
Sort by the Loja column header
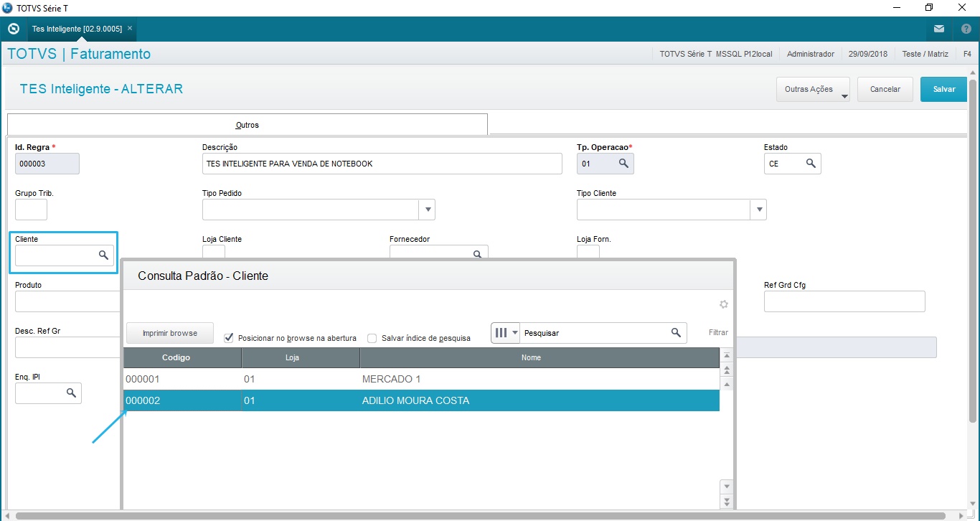(301, 357)
